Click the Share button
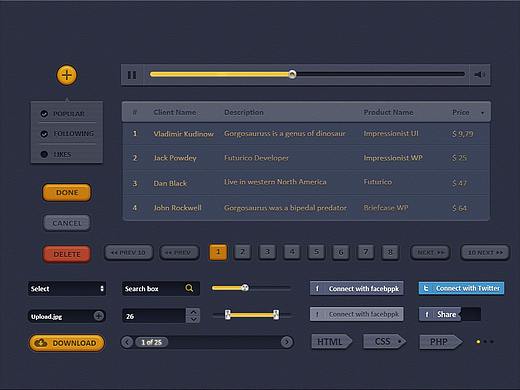This screenshot has width=520, height=390. (440, 314)
